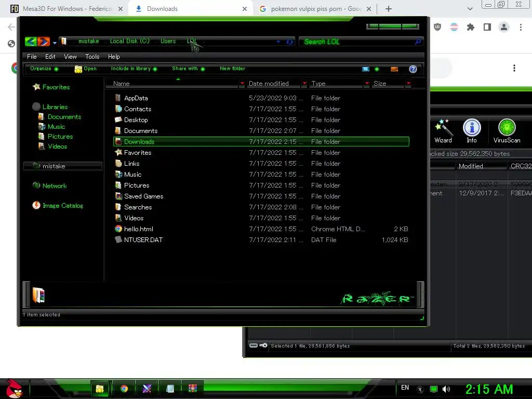Go back using the green back arrow
532x399 pixels.
click(x=31, y=42)
